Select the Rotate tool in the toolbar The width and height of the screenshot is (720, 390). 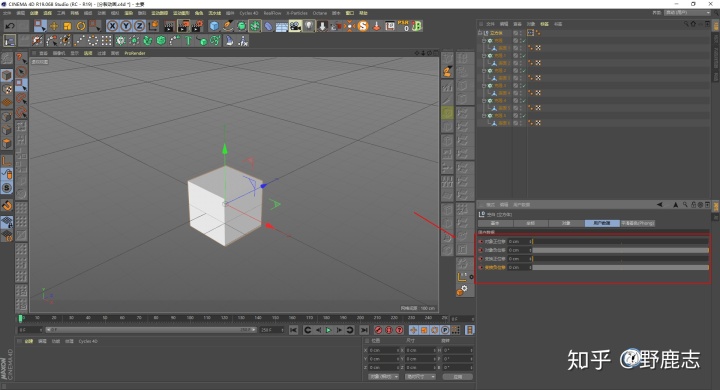(81, 26)
